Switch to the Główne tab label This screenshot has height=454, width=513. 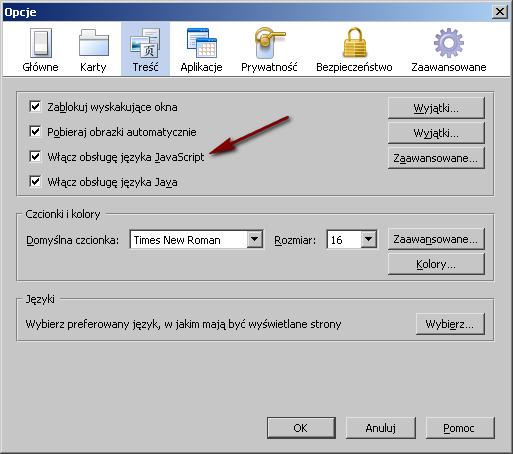[40, 67]
